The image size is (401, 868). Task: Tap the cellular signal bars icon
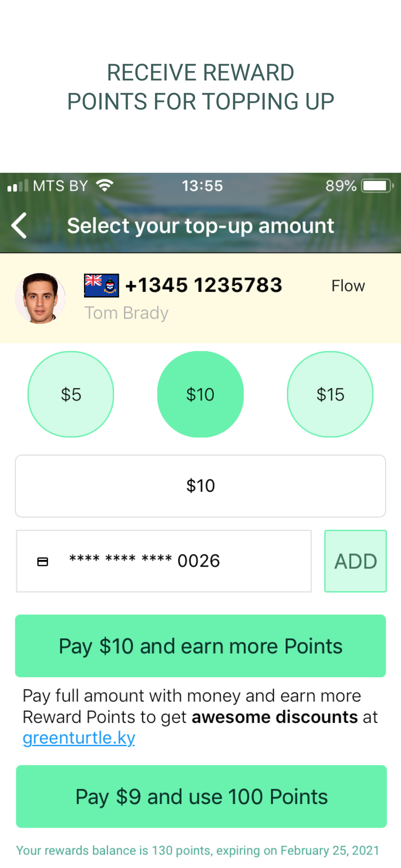[18, 186]
